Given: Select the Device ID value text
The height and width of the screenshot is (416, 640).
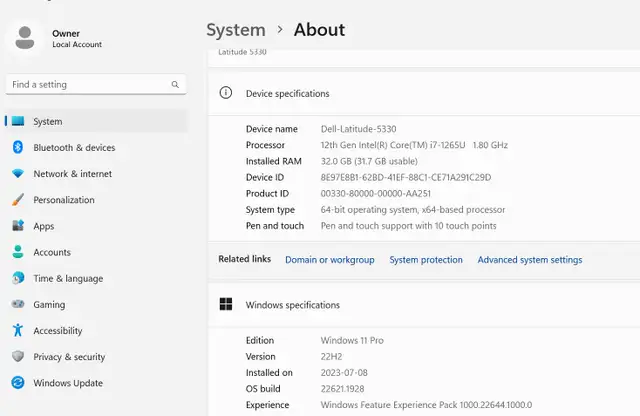Looking at the screenshot, I should (x=406, y=177).
